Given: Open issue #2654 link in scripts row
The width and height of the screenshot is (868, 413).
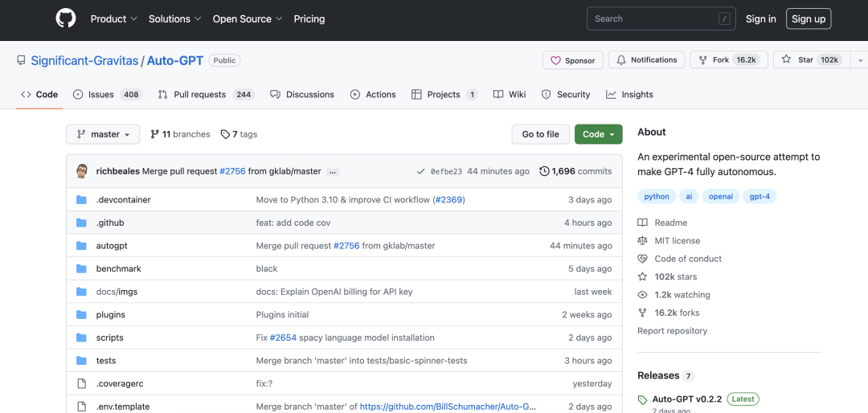Looking at the screenshot, I should (284, 337).
